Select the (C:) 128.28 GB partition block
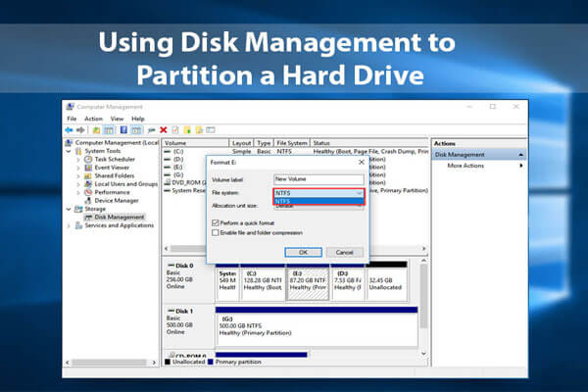588x392 pixels. [x=263, y=283]
